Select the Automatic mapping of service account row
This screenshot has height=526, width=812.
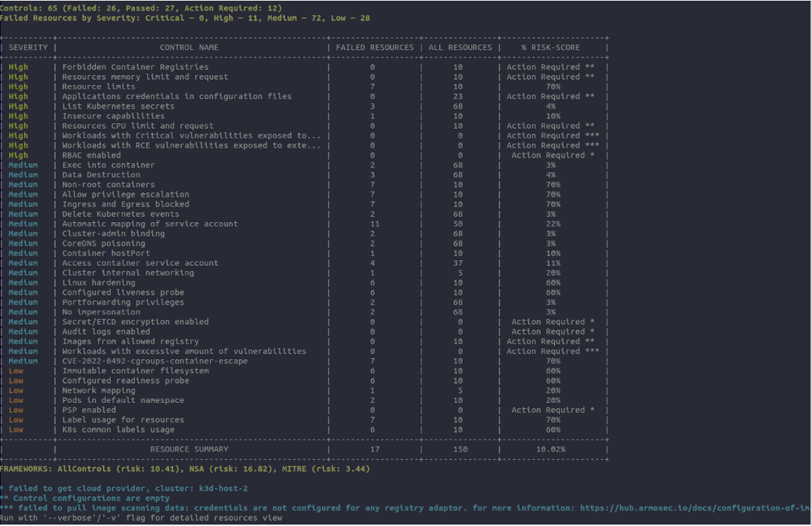pos(150,223)
